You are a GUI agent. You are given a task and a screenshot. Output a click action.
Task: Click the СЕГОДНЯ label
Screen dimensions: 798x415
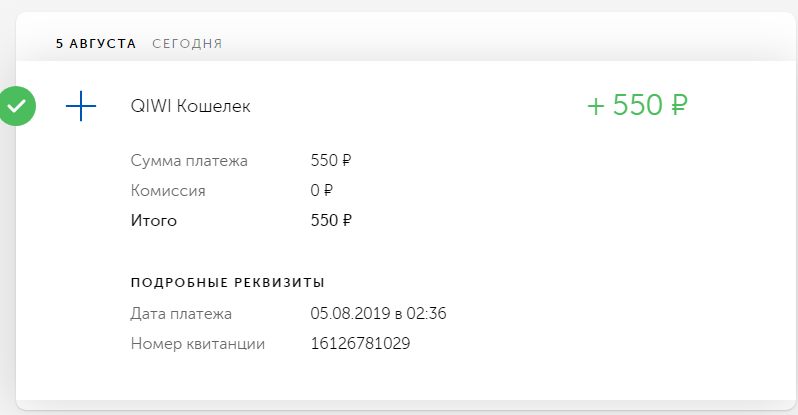[187, 44]
